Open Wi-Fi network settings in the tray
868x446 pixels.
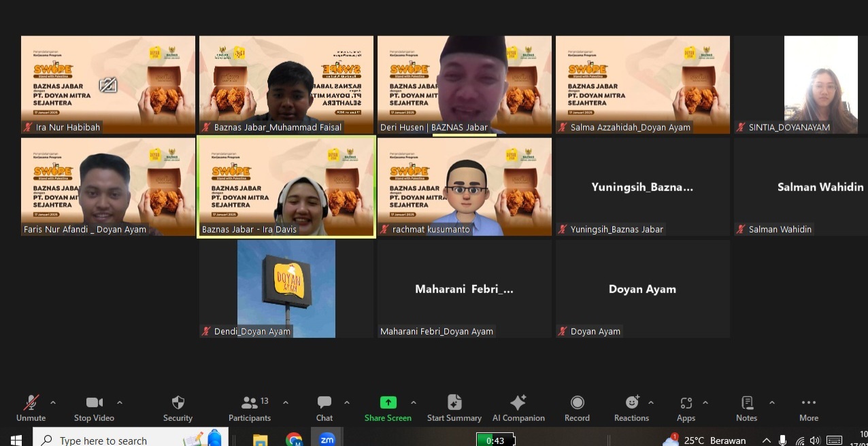pos(800,441)
